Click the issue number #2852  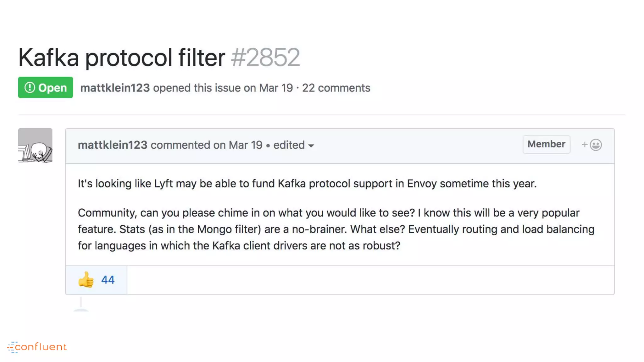click(x=266, y=58)
